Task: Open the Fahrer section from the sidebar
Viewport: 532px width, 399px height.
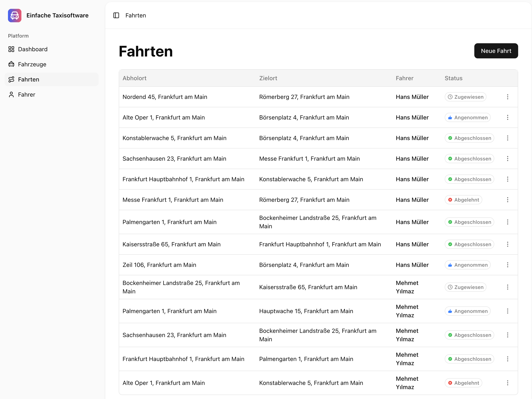Action: pos(26,94)
